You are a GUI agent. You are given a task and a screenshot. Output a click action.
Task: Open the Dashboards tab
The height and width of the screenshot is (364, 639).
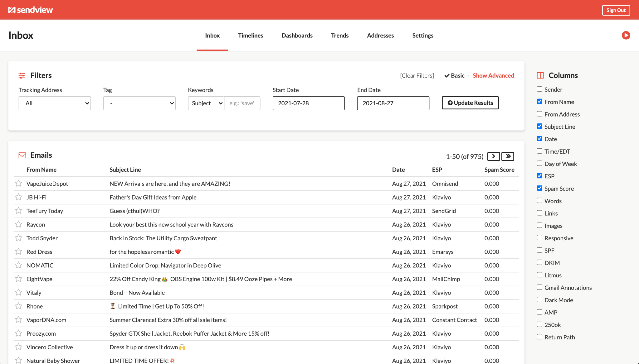point(297,36)
